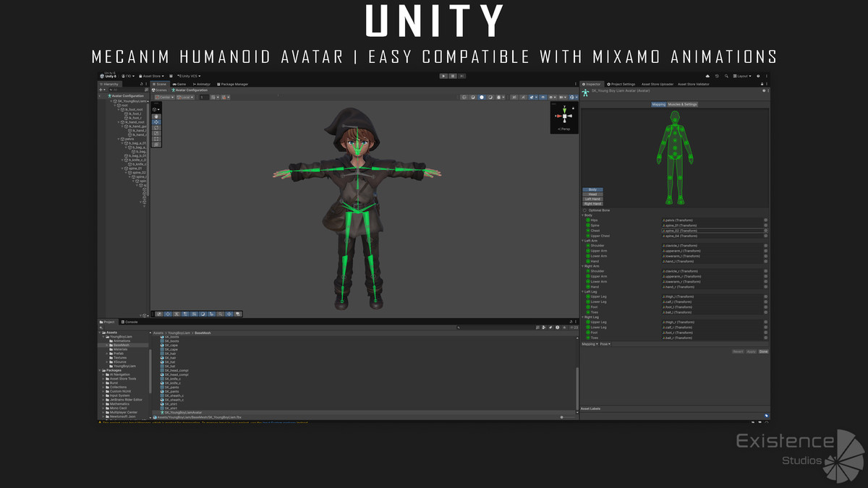
Task: Open the object picker for the Spine field
Action: point(765,226)
